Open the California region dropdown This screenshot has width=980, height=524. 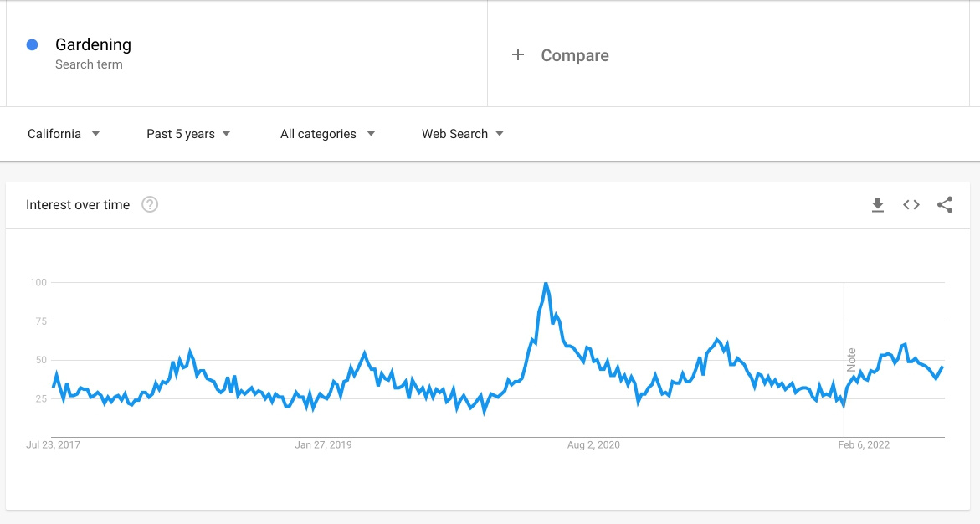(x=64, y=134)
